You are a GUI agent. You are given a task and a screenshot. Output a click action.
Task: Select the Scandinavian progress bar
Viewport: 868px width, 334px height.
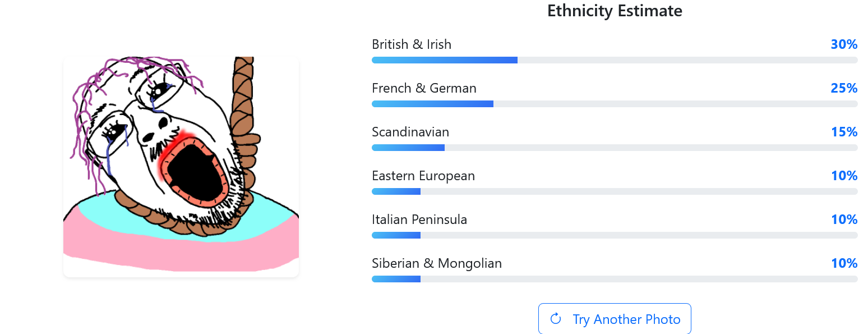pyautogui.click(x=614, y=148)
